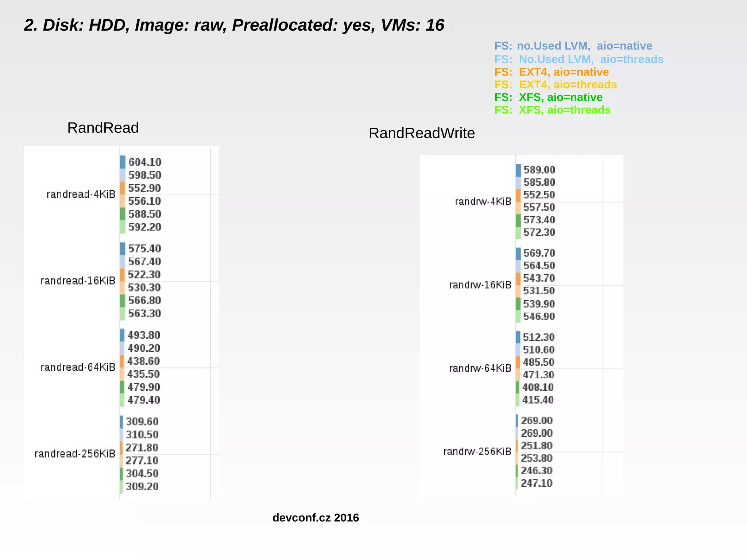This screenshot has width=747, height=560.
Task: Click the 310.50 value
Action: [142, 435]
